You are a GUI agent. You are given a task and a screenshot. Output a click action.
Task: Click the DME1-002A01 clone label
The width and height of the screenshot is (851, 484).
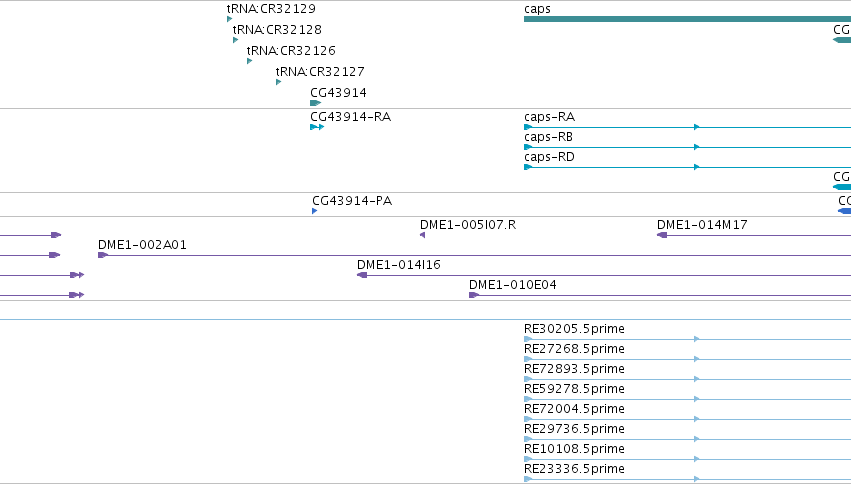pos(142,245)
